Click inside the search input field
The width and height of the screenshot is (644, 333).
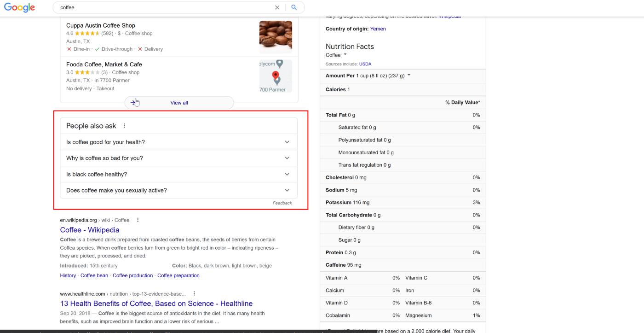138,7
